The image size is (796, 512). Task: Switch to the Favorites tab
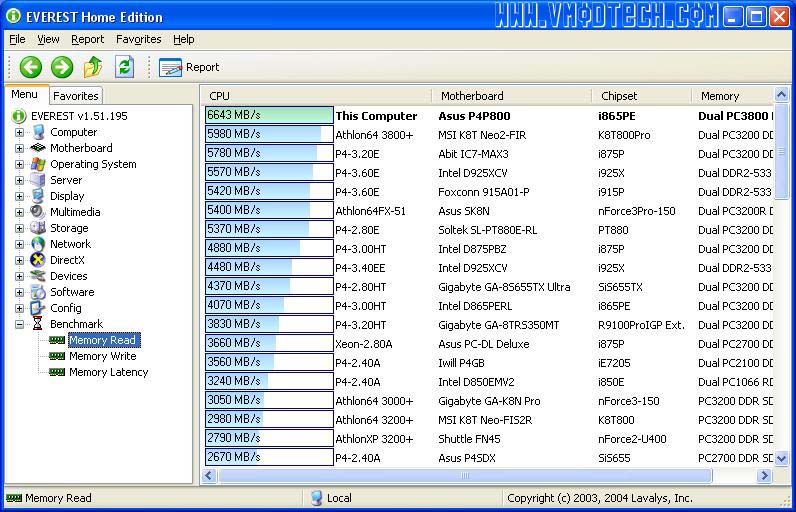tap(76, 96)
